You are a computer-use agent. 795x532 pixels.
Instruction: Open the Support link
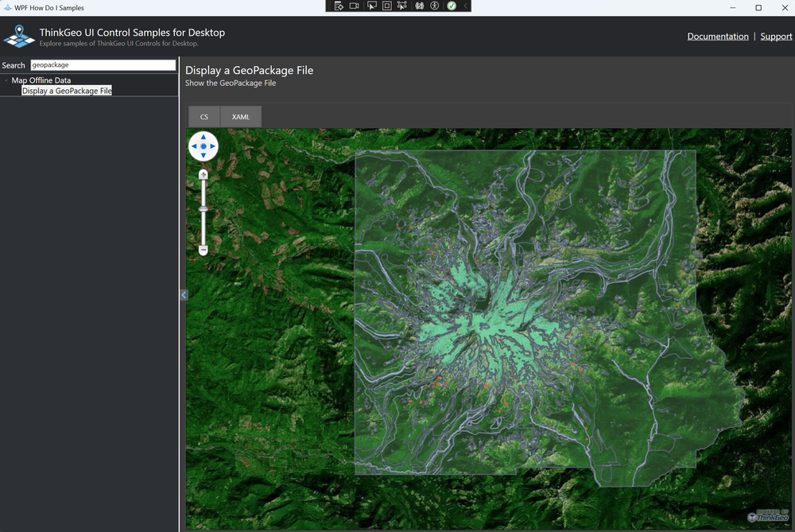776,37
